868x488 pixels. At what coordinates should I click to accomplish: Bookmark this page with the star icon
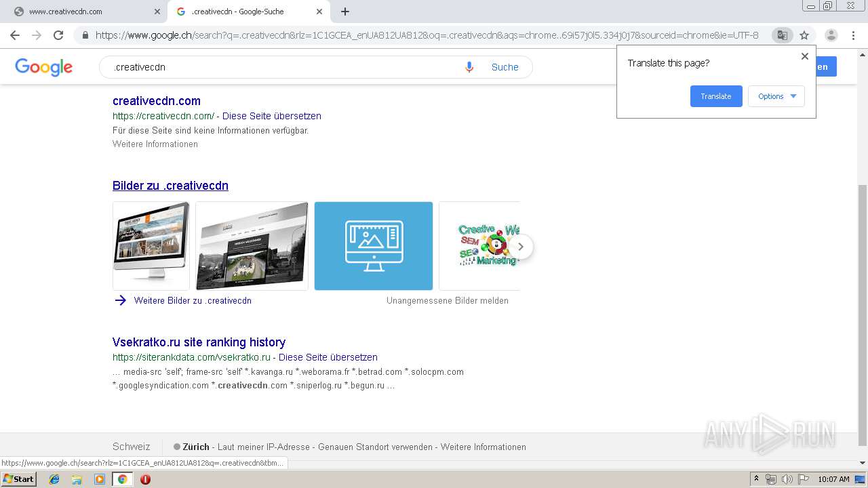(x=804, y=35)
